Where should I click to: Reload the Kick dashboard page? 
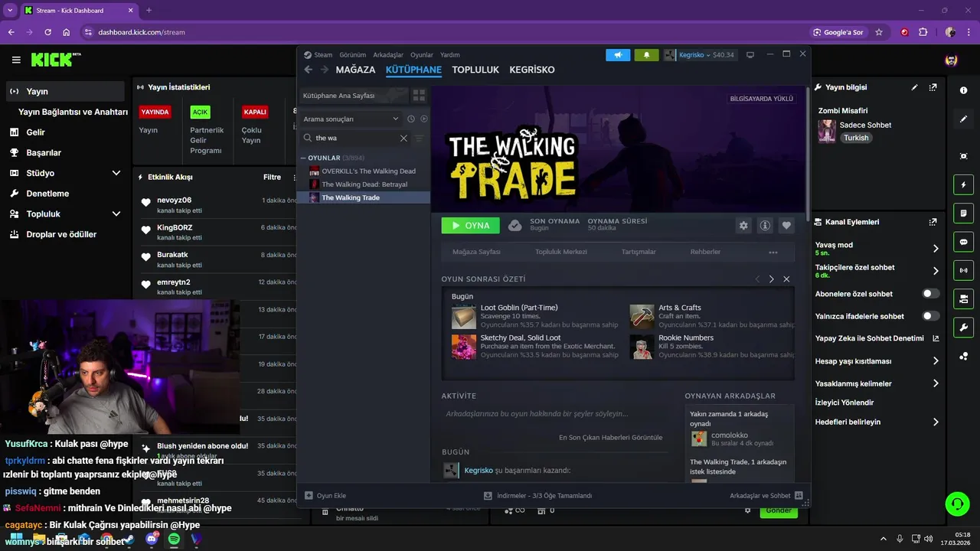pos(47,32)
